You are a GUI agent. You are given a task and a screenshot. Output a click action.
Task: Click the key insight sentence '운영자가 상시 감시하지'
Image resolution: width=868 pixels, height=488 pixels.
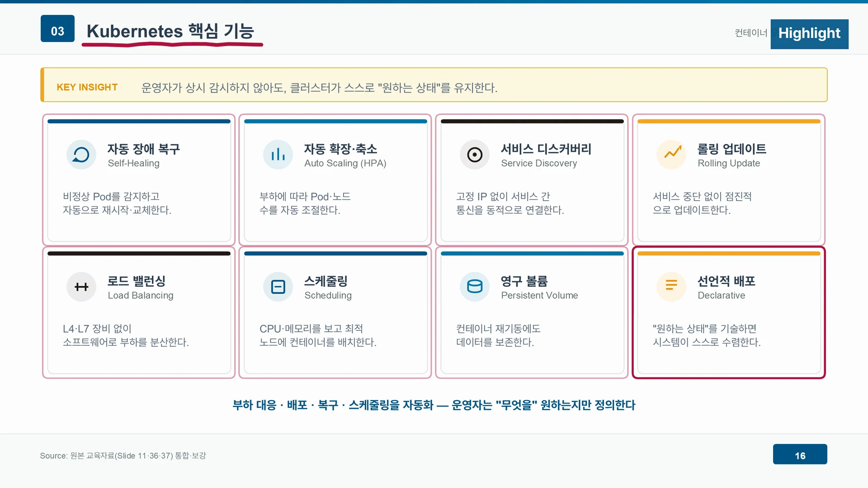point(319,87)
